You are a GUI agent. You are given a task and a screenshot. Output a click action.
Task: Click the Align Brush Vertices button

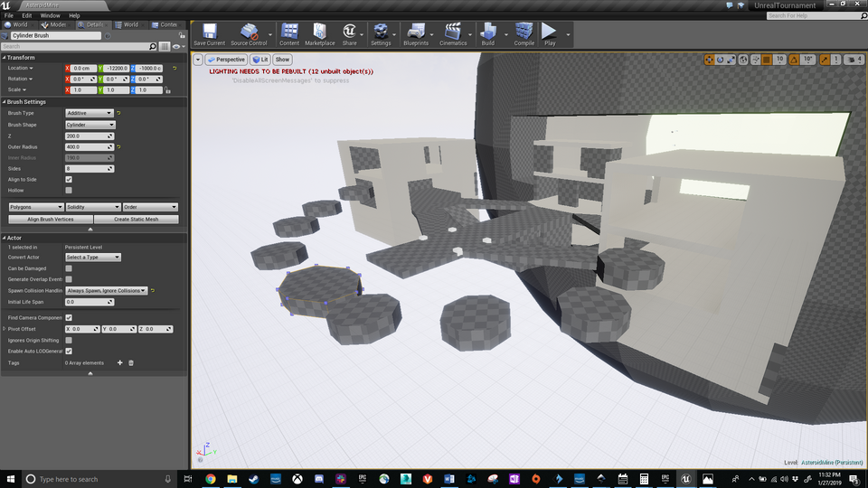(x=51, y=219)
